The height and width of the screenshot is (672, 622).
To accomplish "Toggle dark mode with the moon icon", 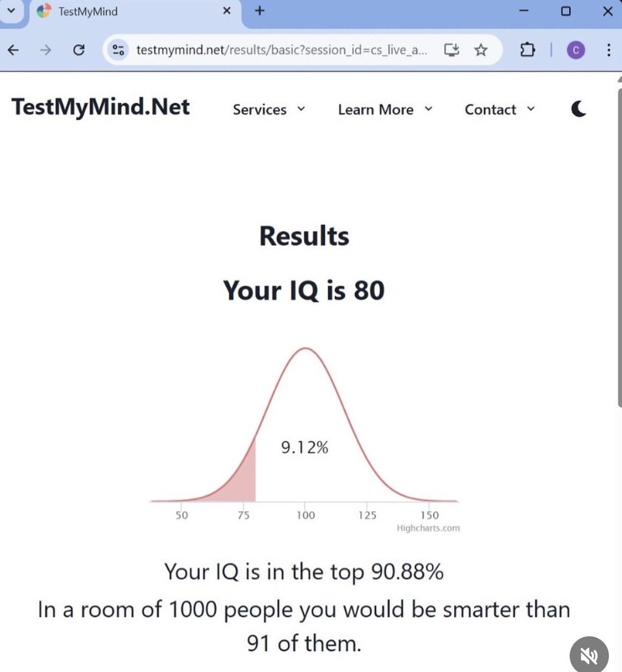I will tap(579, 109).
